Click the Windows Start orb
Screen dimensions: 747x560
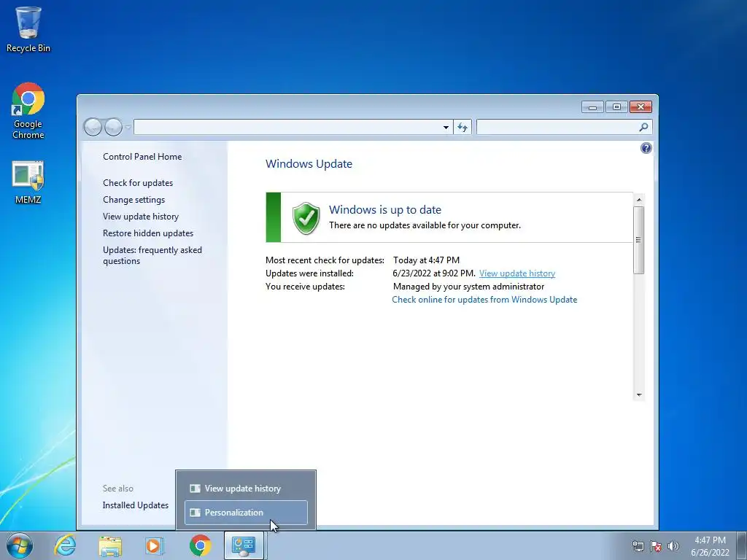20,545
